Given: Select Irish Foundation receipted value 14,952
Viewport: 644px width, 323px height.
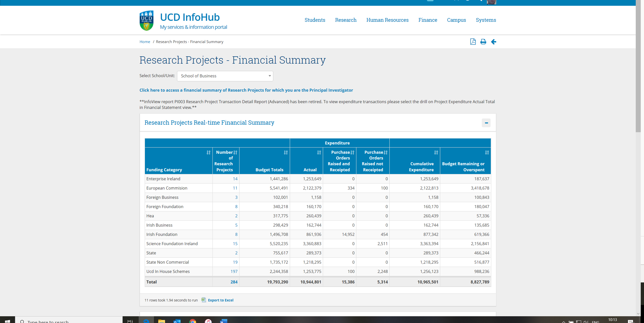Looking at the screenshot, I should click(x=348, y=234).
